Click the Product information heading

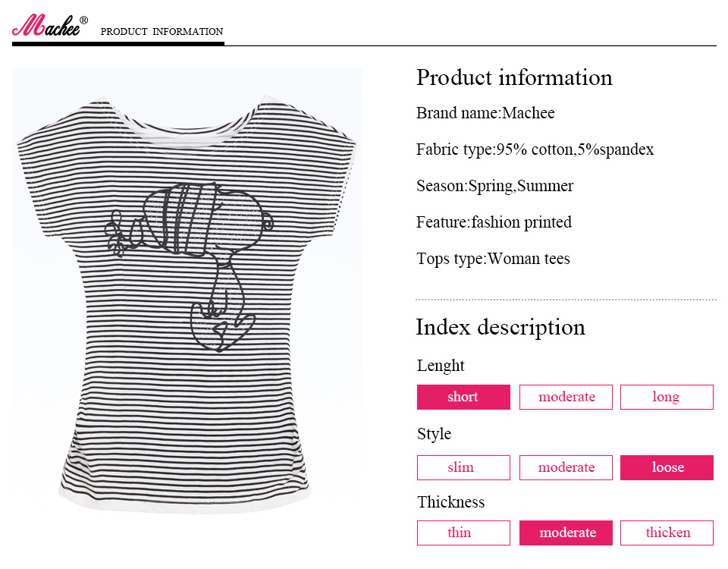point(514,77)
